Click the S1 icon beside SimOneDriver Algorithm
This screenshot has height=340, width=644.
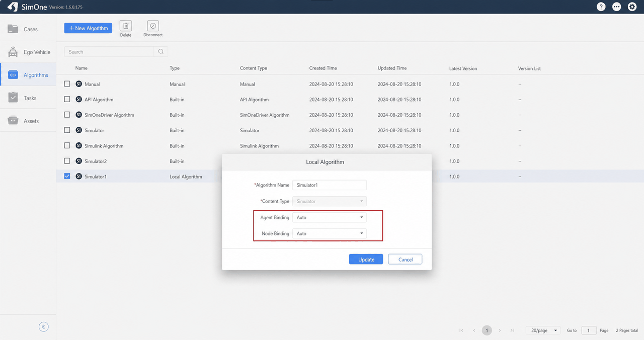[x=79, y=115]
